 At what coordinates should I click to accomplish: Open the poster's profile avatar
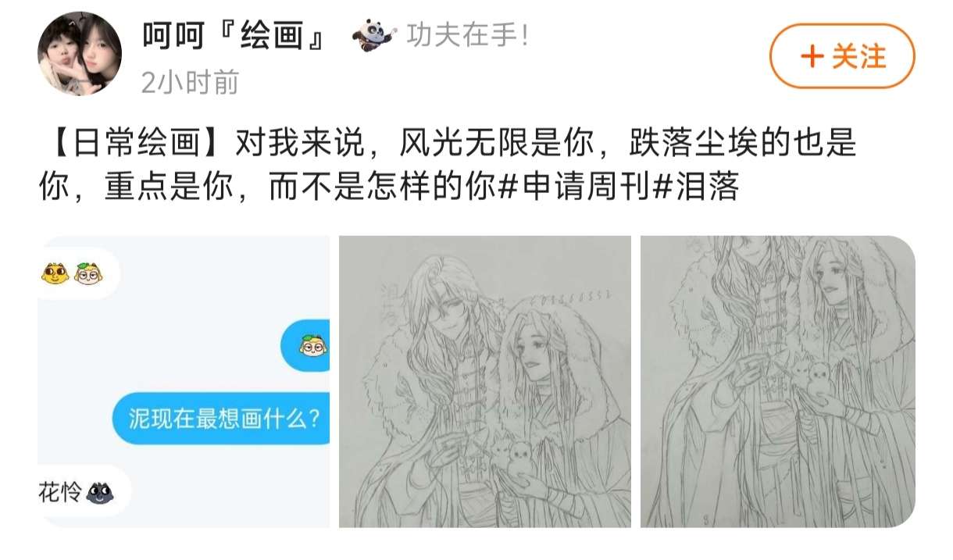[80, 53]
